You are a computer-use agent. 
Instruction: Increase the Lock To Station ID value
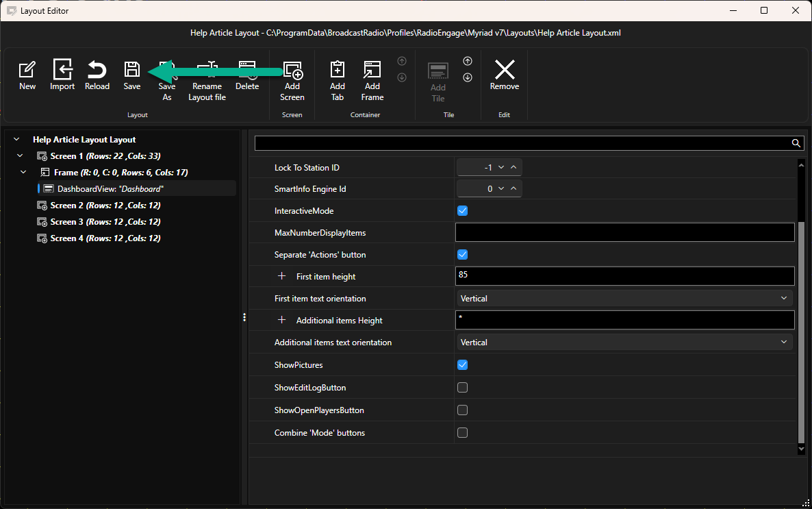click(x=513, y=167)
